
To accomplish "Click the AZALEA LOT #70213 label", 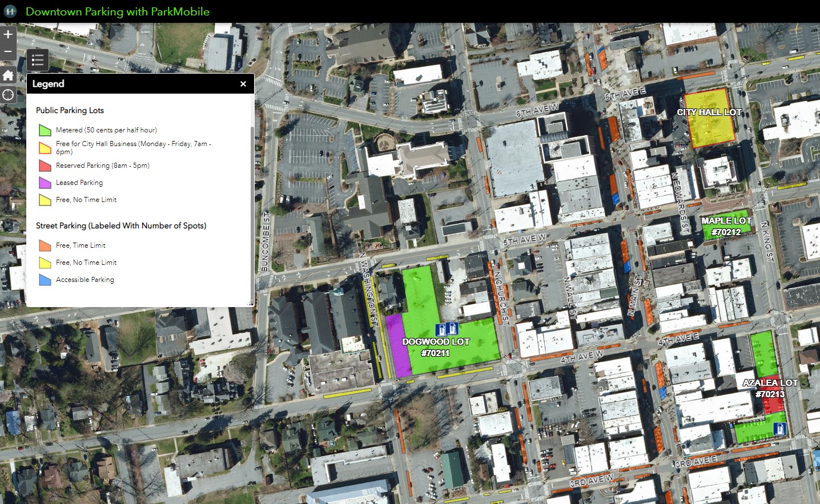I will 770,388.
